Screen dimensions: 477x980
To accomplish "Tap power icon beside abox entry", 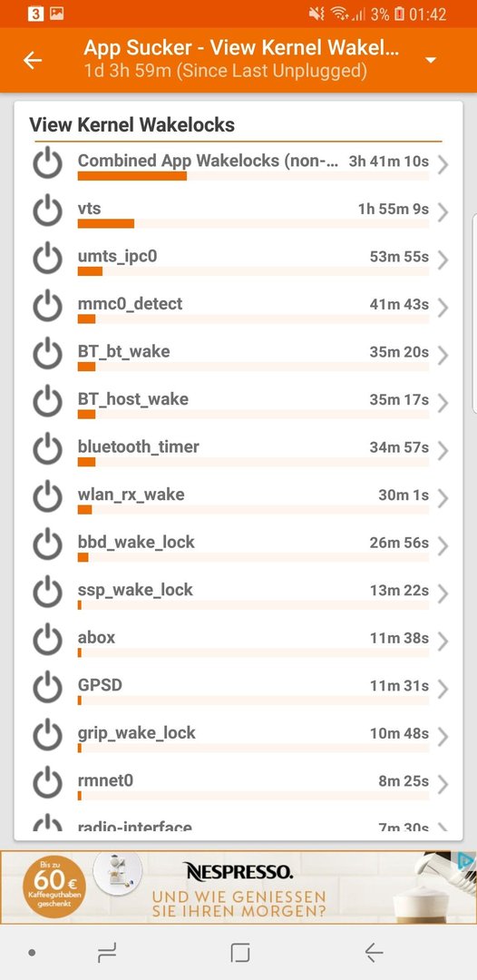I will click(47, 640).
